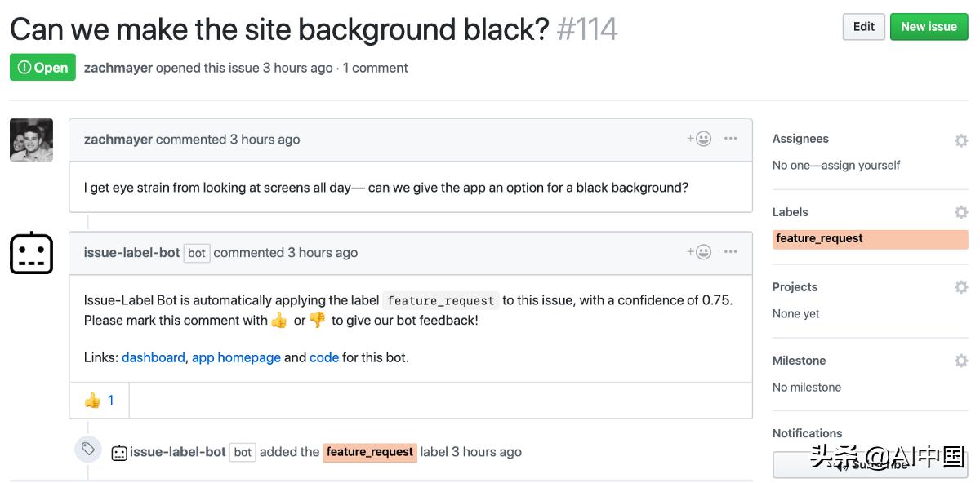The height and width of the screenshot is (483, 980).
Task: Toggle the thumbs-up reaction on the bot comment
Action: [x=98, y=400]
